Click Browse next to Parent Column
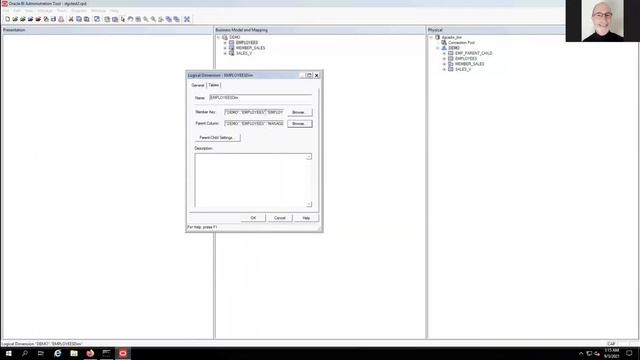The image size is (640, 360). point(300,124)
